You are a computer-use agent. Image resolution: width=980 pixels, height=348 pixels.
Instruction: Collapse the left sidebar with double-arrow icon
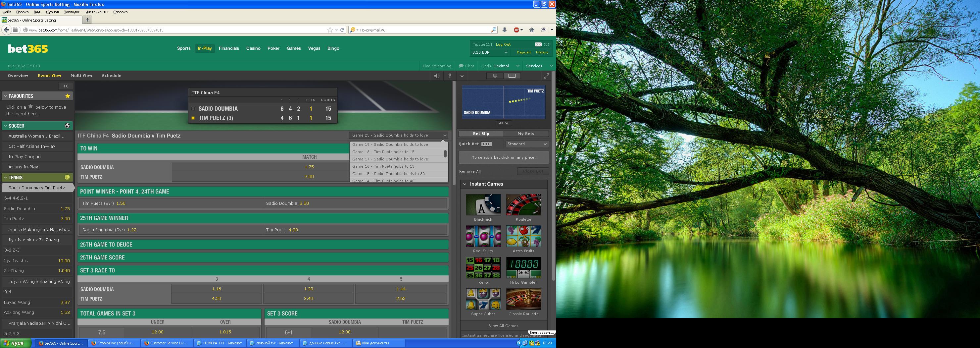(x=66, y=86)
